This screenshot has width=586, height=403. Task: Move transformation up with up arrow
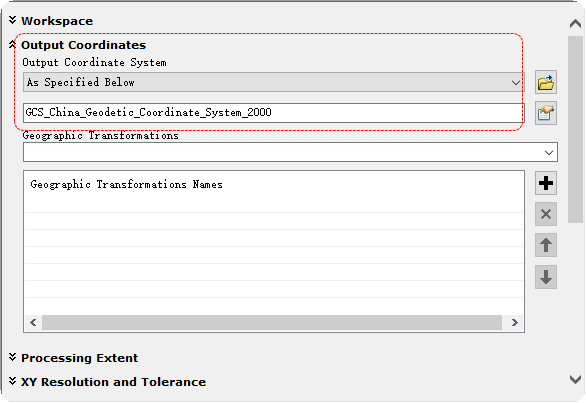[x=546, y=245]
